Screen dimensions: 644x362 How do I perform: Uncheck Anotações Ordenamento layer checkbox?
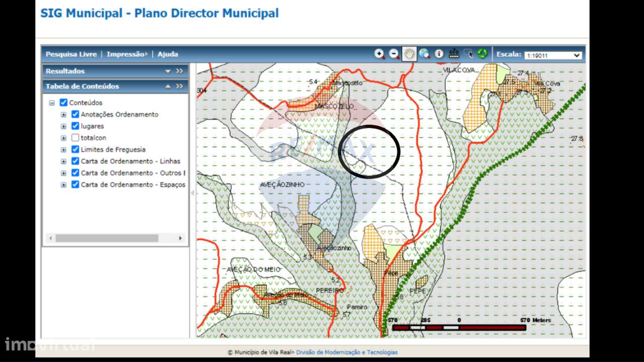pos(75,114)
